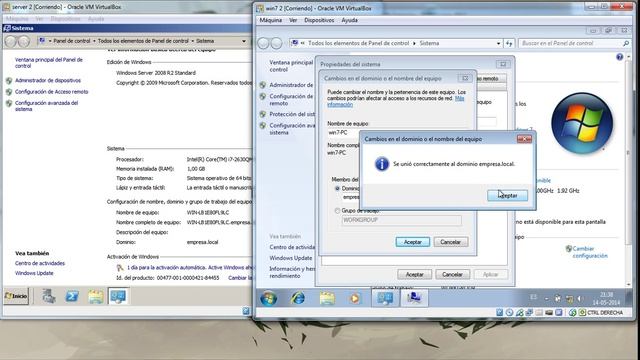The height and width of the screenshot is (360, 640).
Task: Click the volume icon in win7 system tray
Action: 580,299
